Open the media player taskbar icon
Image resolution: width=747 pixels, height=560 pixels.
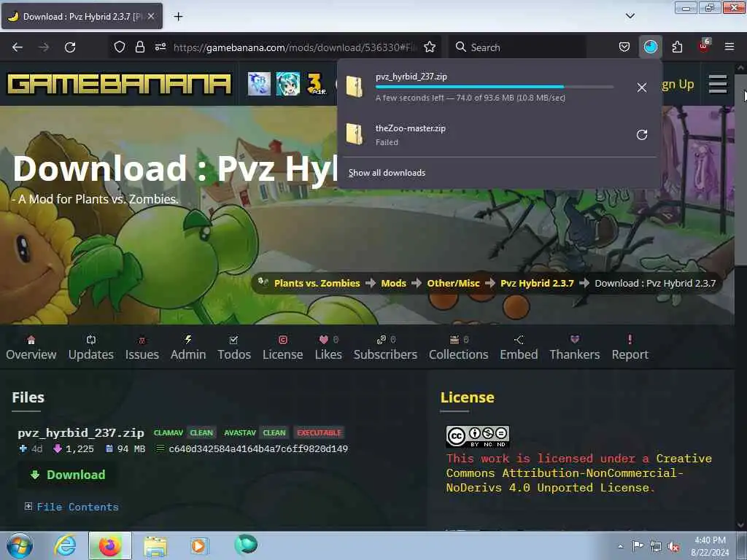[200, 545]
